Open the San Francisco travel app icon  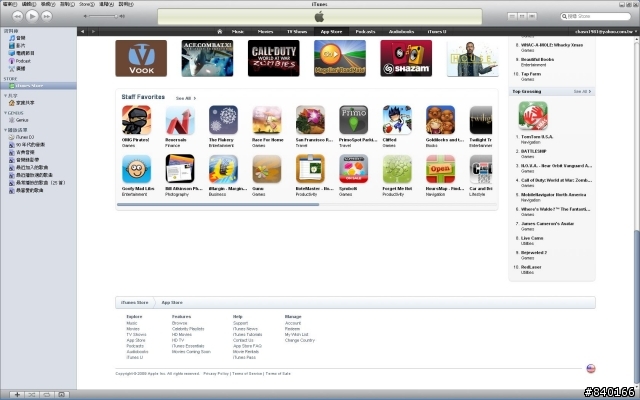[x=310, y=120]
